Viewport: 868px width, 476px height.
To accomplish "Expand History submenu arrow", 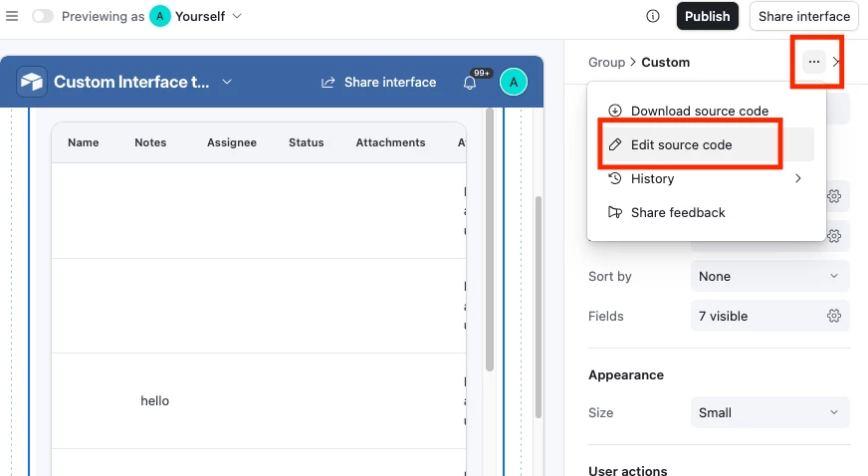I will coord(797,178).
